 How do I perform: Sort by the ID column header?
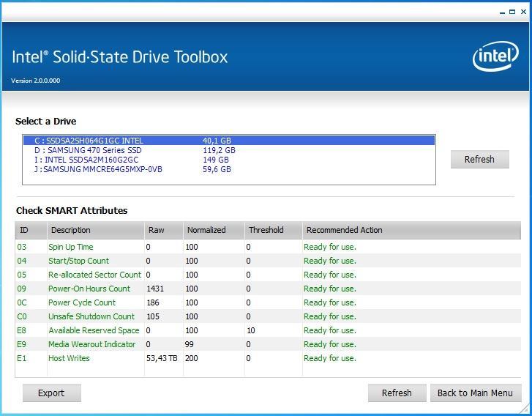[x=31, y=230]
